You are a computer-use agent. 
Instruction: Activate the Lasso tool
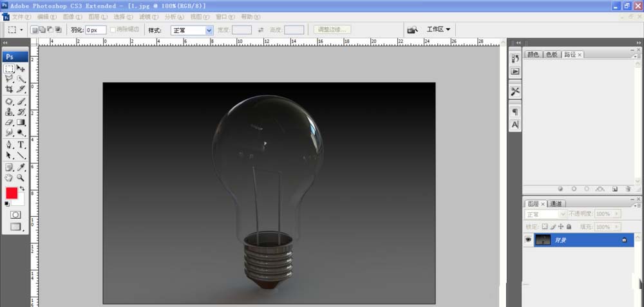tap(9, 79)
